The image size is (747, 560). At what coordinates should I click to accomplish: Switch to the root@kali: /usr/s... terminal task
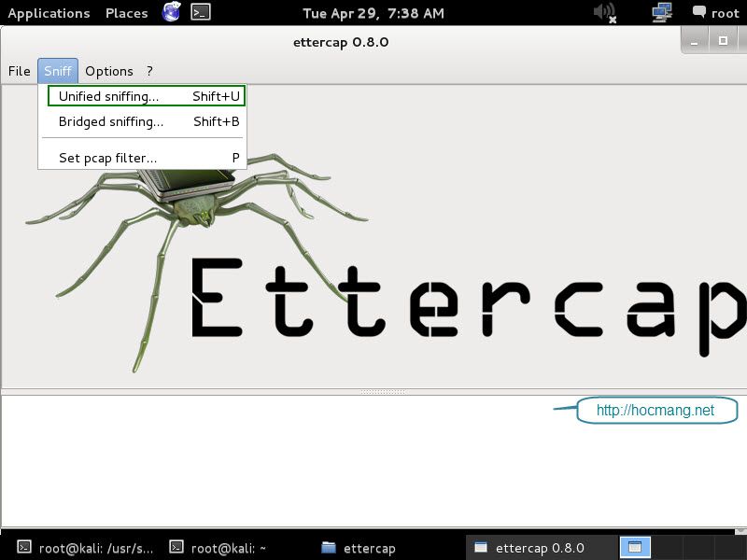85,548
